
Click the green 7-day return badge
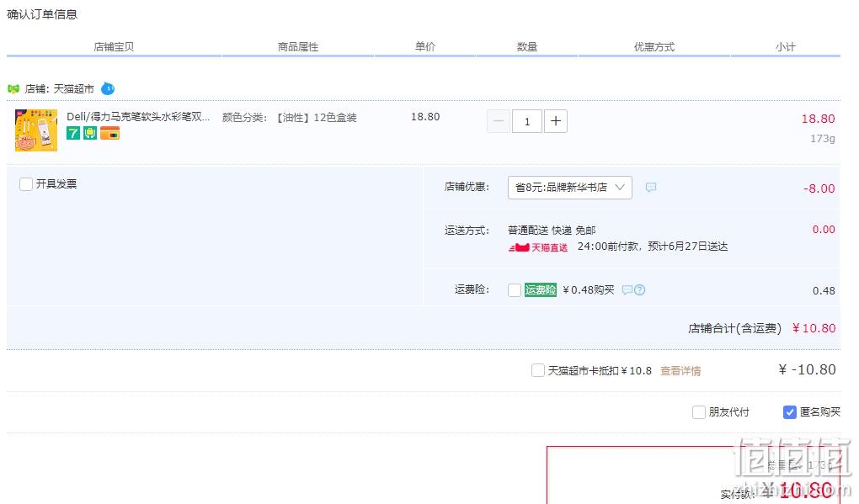pyautogui.click(x=73, y=132)
